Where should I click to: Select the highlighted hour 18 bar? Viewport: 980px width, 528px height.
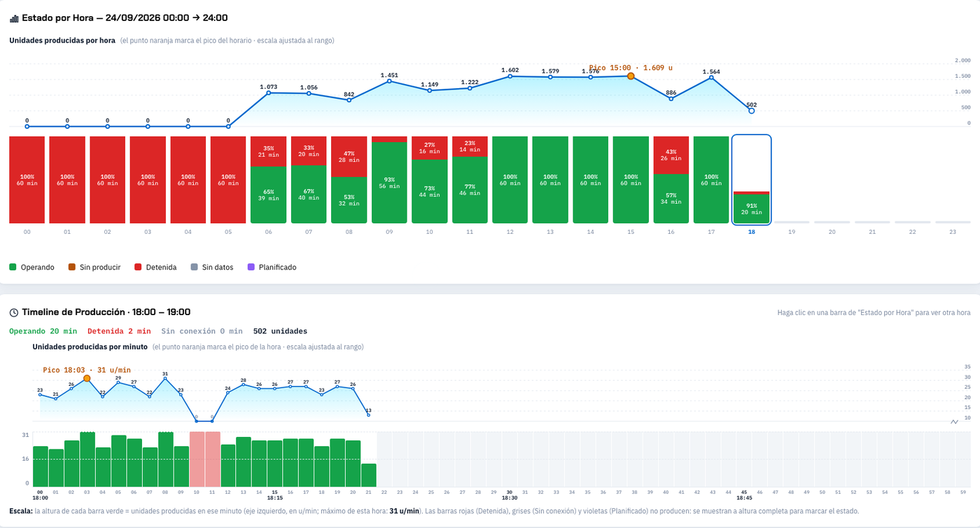[752, 180]
